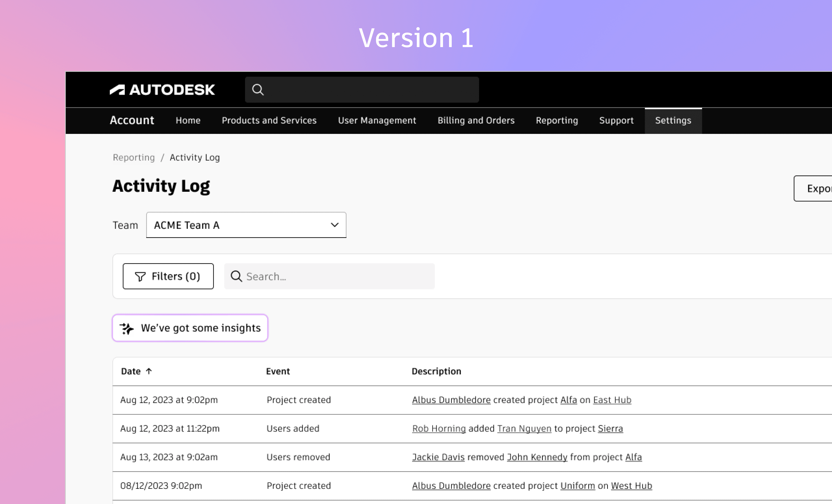Go to User Management menu
Viewport: 832px width, 504px height.
377,121
